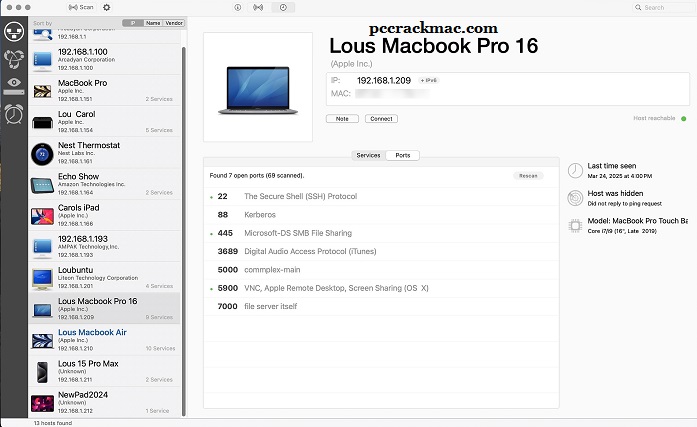Click the settings gear in toolbar

click(107, 7)
